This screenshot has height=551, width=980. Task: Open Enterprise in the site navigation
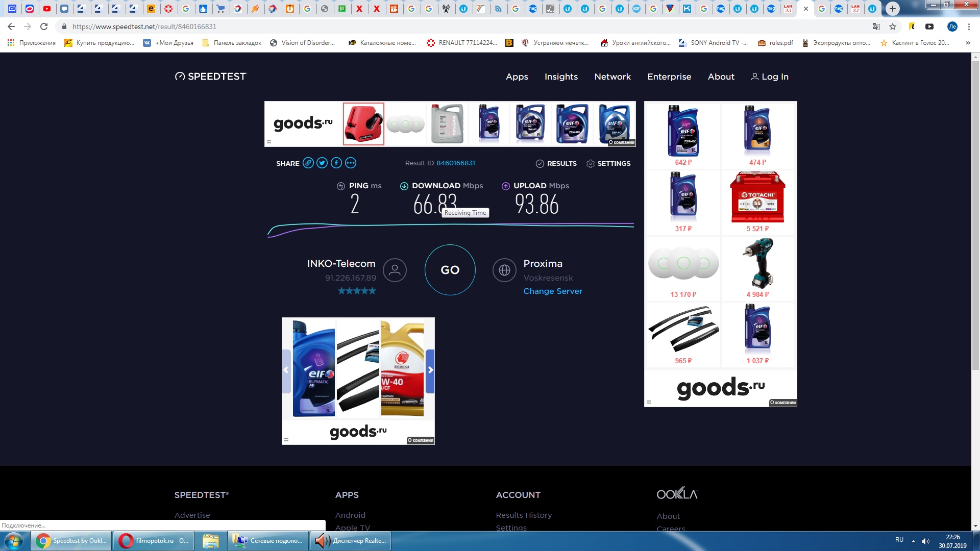point(669,77)
